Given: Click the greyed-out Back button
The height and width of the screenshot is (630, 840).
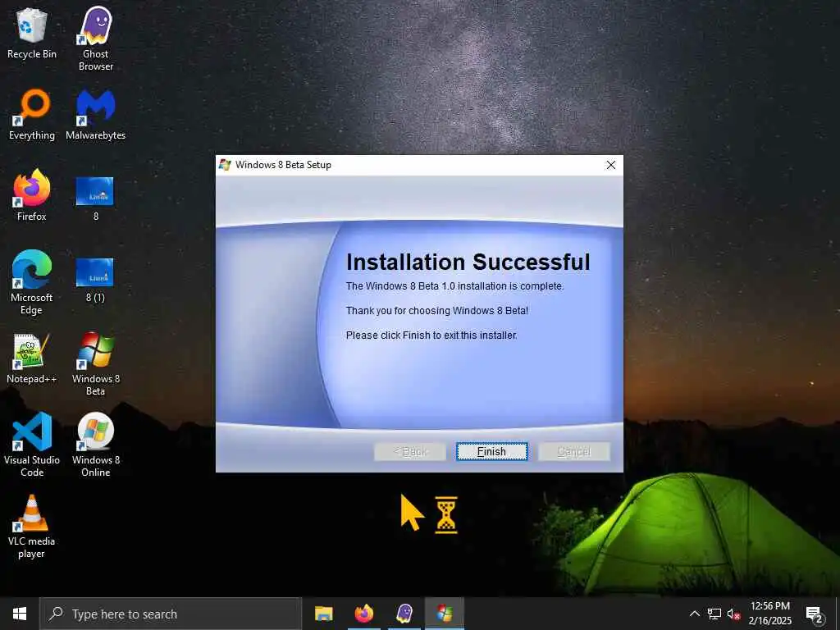Looking at the screenshot, I should pyautogui.click(x=410, y=452).
